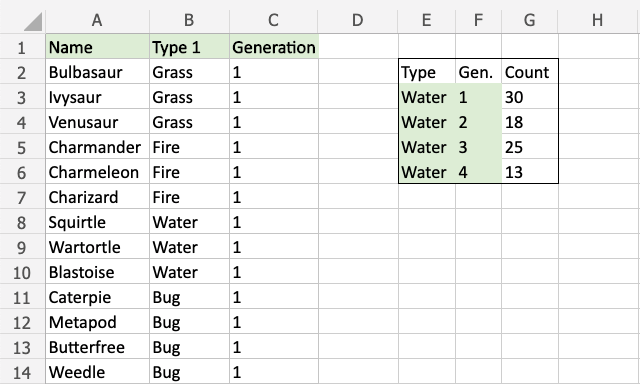Select the Bulbasaur cell

click(x=98, y=72)
